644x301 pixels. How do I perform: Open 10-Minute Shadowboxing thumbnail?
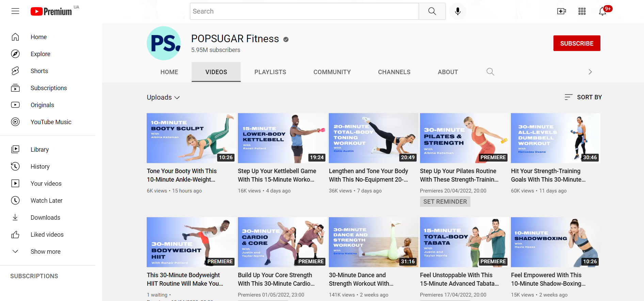click(x=556, y=242)
